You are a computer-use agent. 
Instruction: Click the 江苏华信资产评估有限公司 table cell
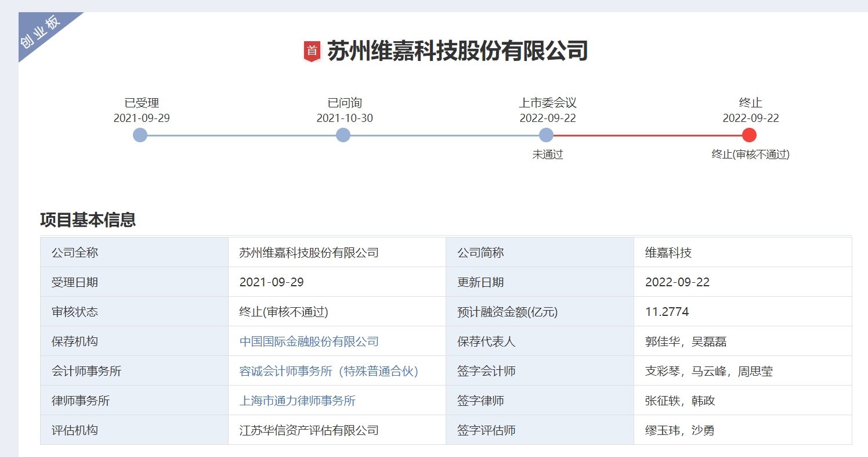click(309, 430)
